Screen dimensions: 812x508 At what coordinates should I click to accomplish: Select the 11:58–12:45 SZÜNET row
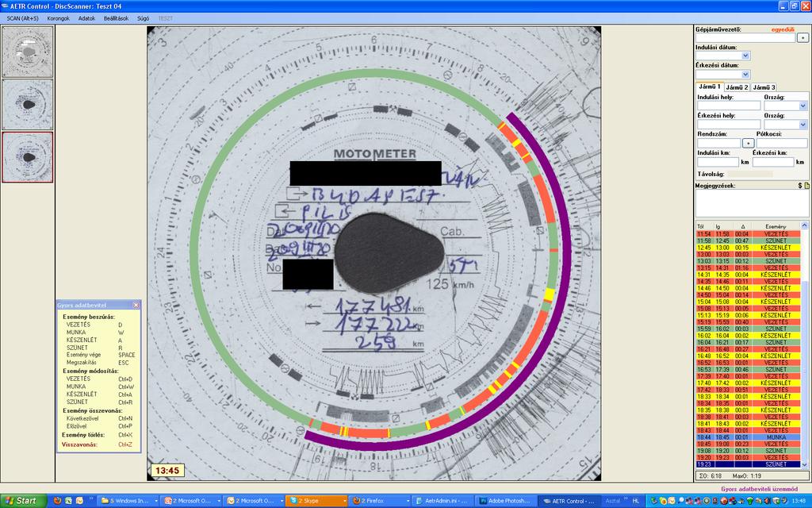click(x=749, y=241)
